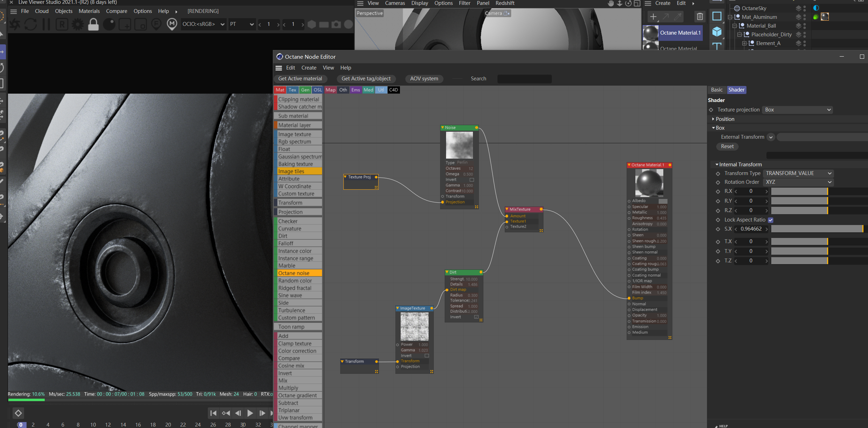Toggle Invert checkbox on the Dirt node
Viewport: 868px width, 428px height.
pyautogui.click(x=476, y=317)
